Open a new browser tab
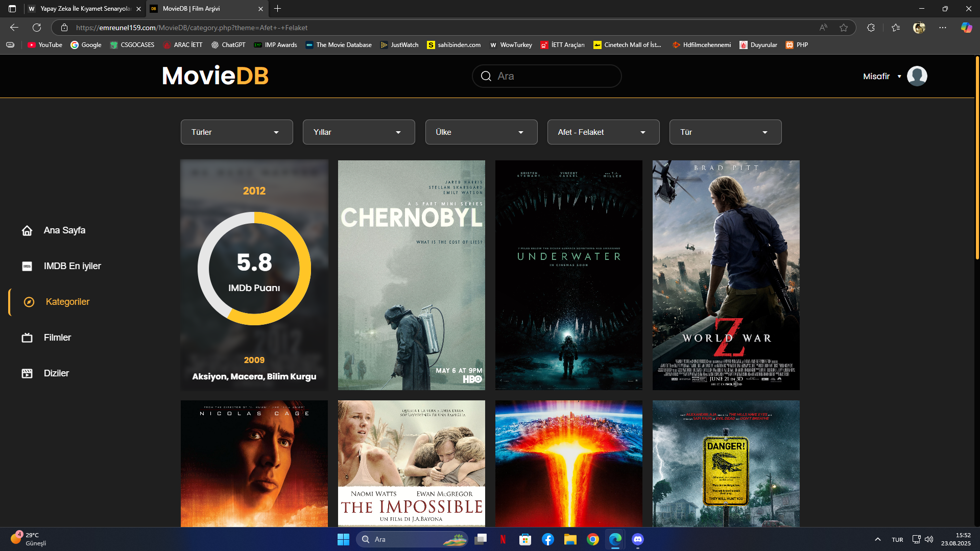This screenshot has width=980, height=551. pos(277,9)
